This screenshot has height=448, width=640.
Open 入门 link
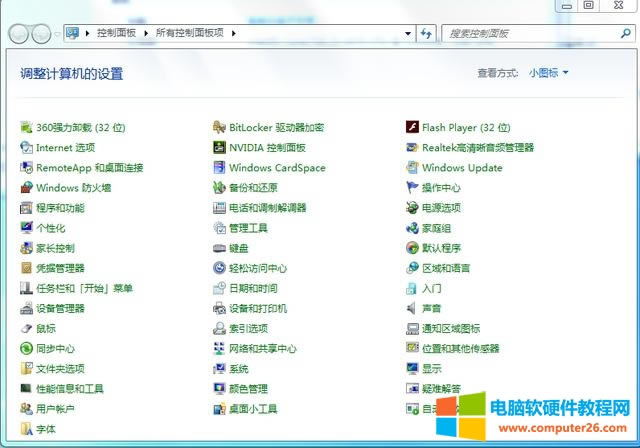point(431,288)
